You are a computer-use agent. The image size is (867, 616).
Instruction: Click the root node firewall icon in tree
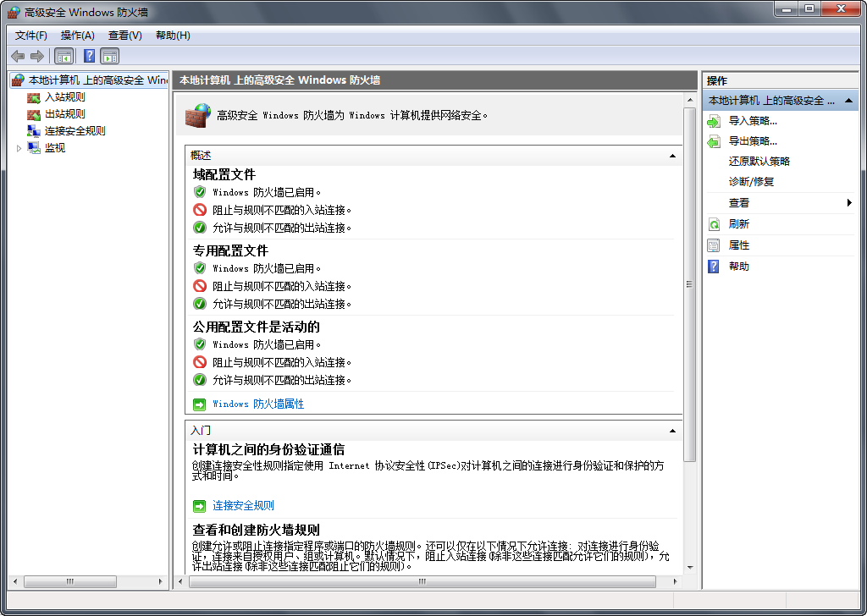(18, 80)
